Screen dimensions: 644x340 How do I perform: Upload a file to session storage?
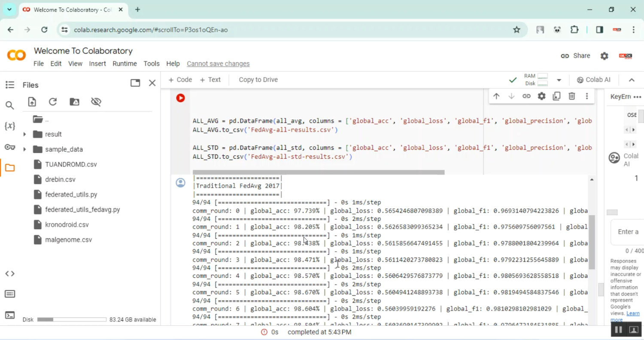point(32,102)
